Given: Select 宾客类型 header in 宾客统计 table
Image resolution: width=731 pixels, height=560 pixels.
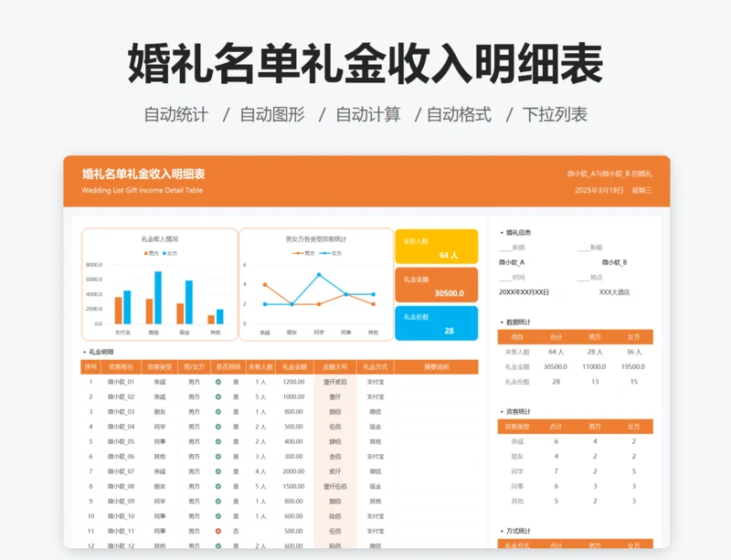Looking at the screenshot, I should (x=517, y=427).
